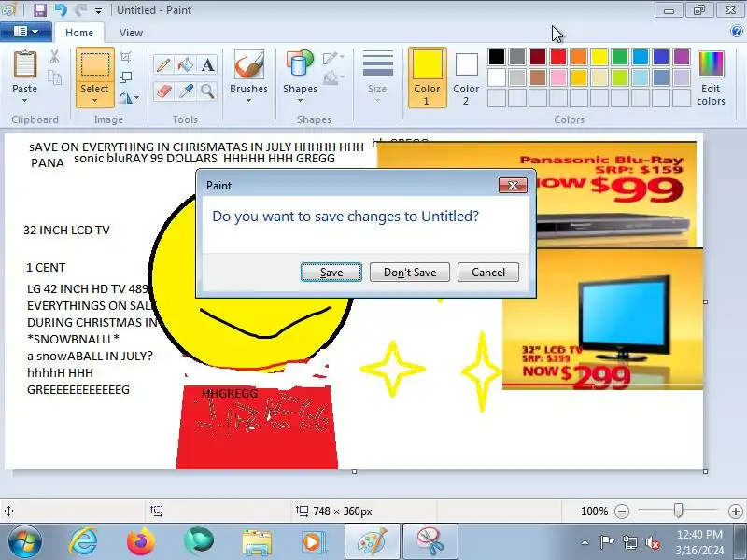Image resolution: width=747 pixels, height=560 pixels.
Task: Click the Save icon in quick access toolbar
Action: pos(39,9)
